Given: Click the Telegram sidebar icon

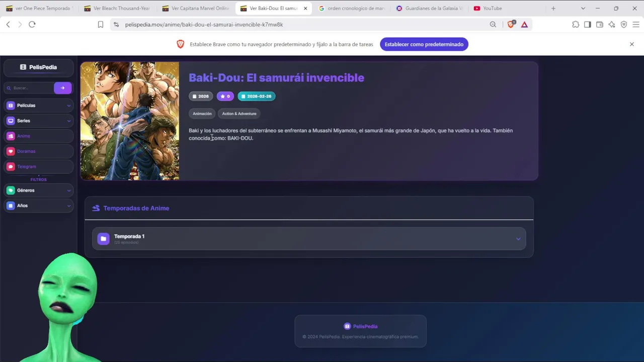Looking at the screenshot, I should [11, 166].
